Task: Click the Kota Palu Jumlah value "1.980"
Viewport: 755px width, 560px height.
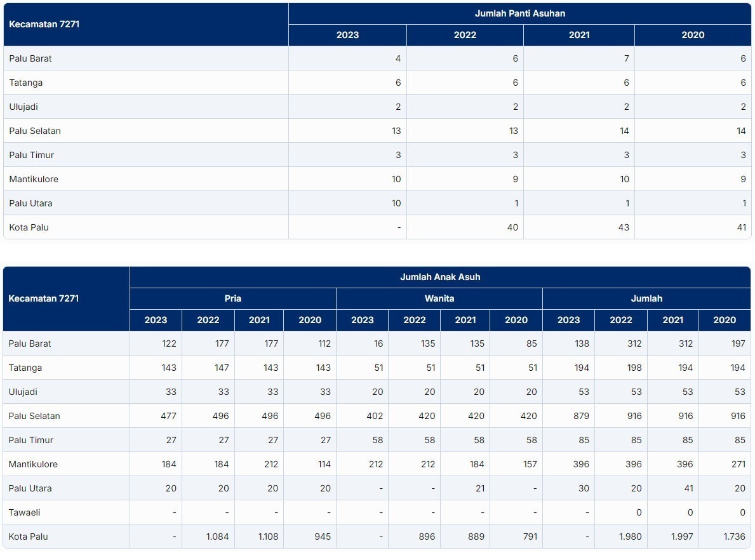Action: pos(631,537)
